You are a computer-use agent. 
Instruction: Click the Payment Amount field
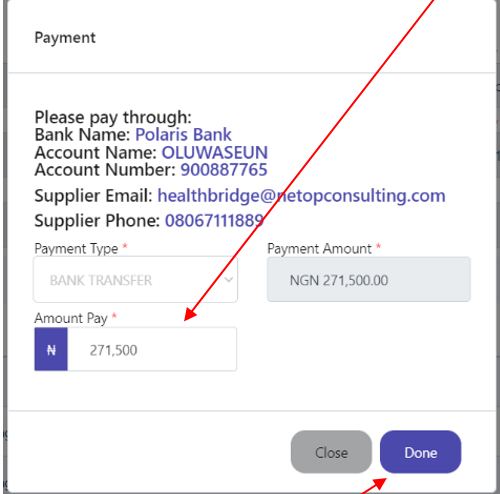pos(369,279)
